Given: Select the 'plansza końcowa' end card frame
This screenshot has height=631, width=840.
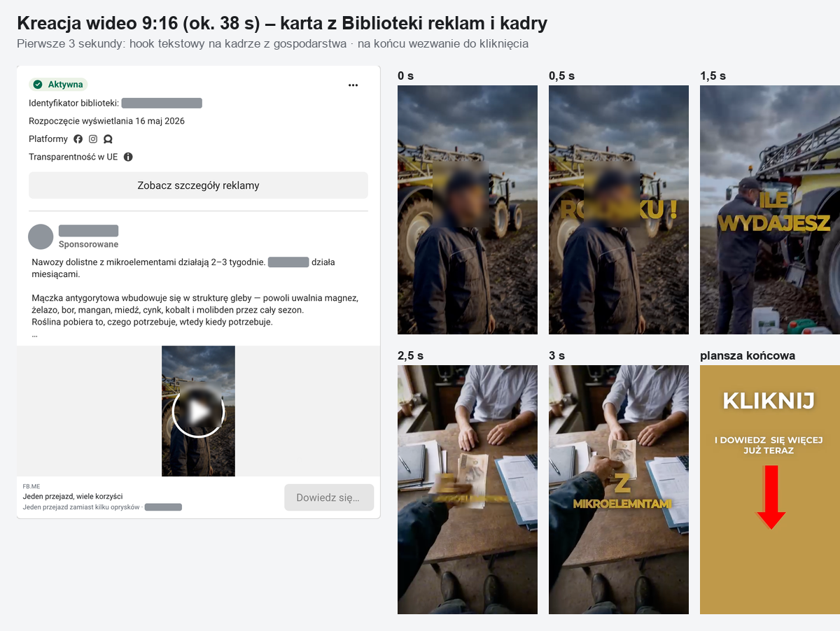Looking at the screenshot, I should pyautogui.click(x=770, y=490).
